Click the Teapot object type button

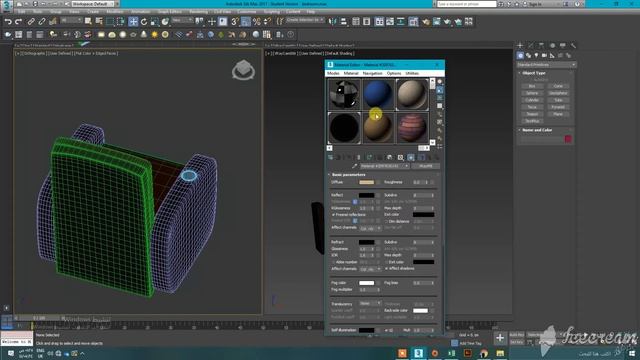click(532, 114)
